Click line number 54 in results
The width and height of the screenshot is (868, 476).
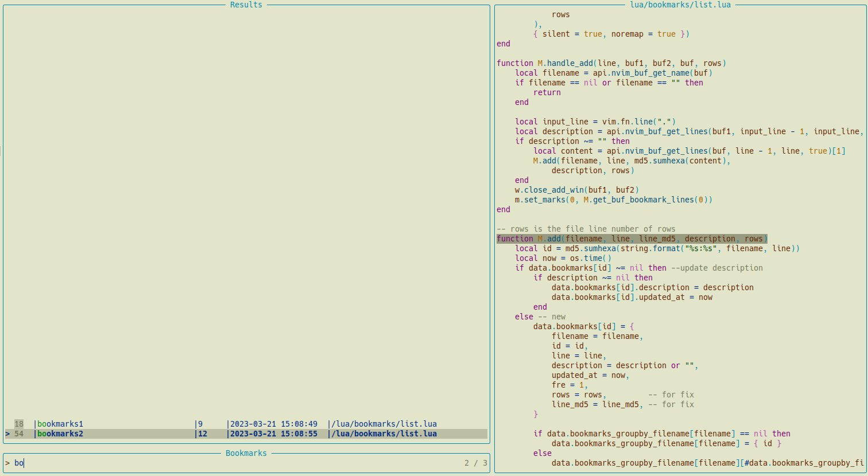pyautogui.click(x=19, y=434)
